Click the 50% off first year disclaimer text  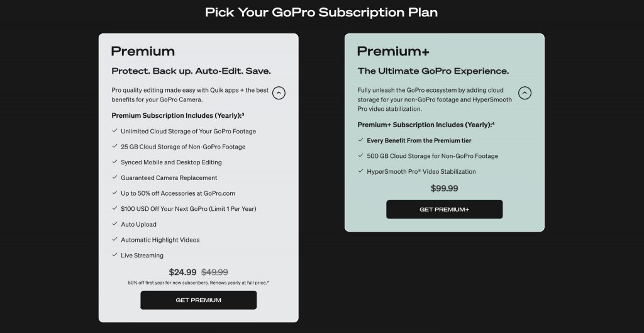point(198,283)
